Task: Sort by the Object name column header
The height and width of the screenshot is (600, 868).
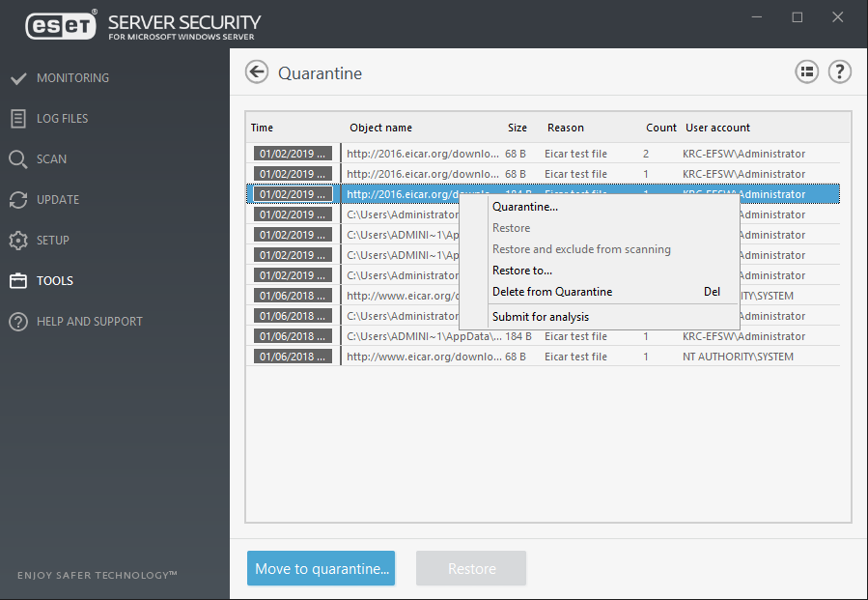Action: (x=380, y=128)
